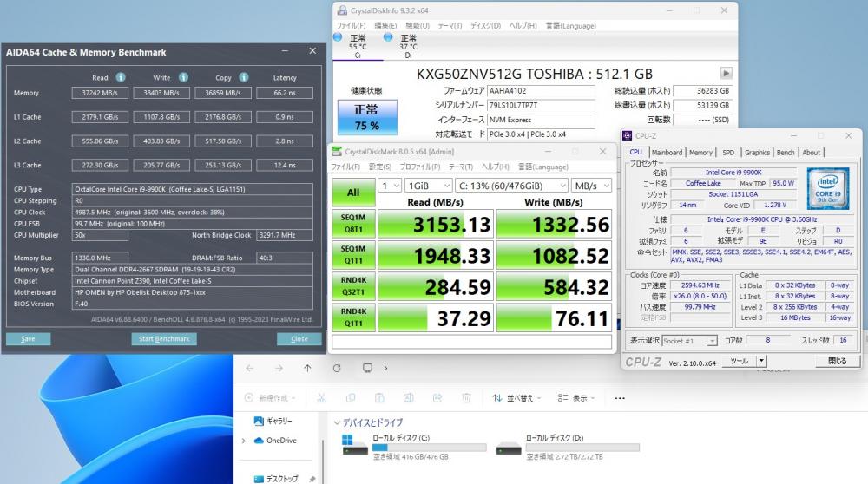Open Gallery in the Explorer sidebar
This screenshot has height=484, width=868.
click(273, 421)
